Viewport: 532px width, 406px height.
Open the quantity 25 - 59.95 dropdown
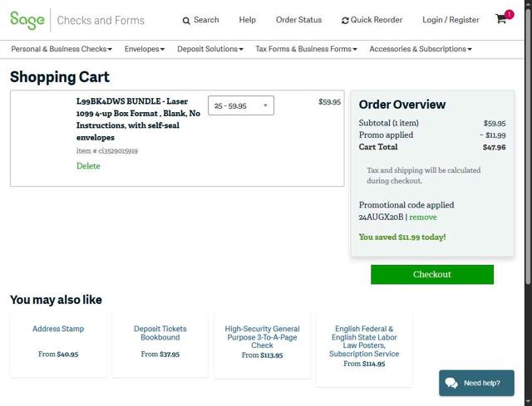click(x=241, y=105)
